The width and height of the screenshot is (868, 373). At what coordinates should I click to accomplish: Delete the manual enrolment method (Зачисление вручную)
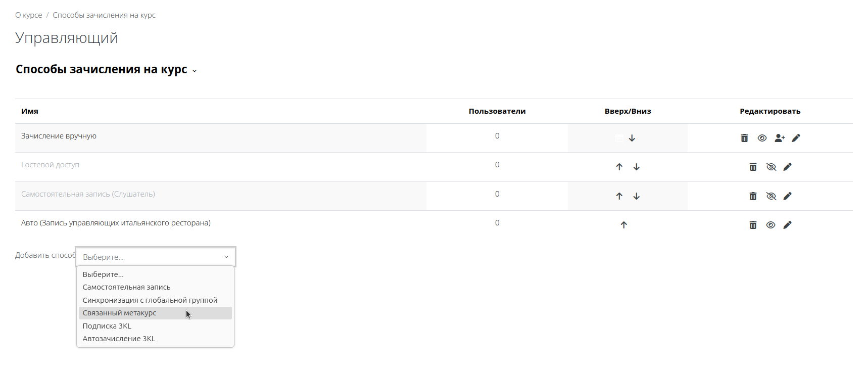744,138
